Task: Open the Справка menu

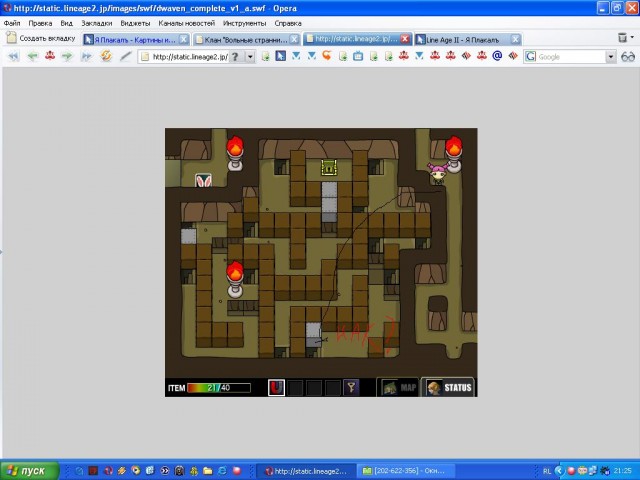Action: pos(288,23)
